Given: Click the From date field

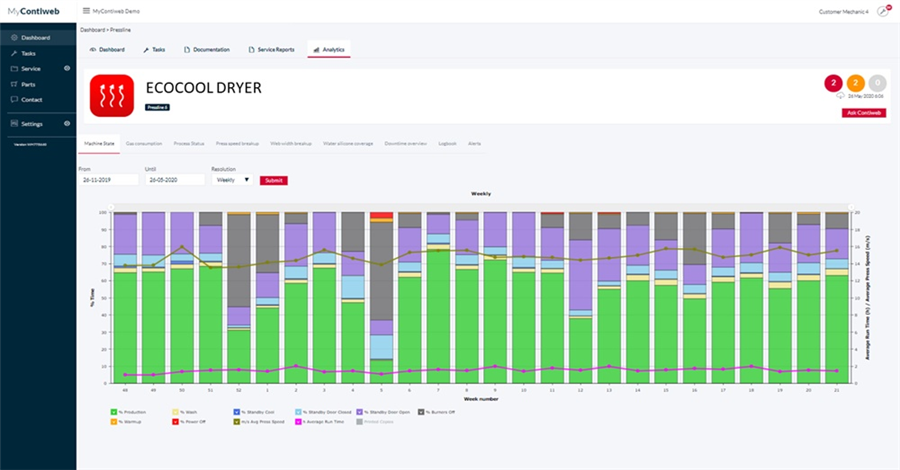Looking at the screenshot, I should coord(108,180).
